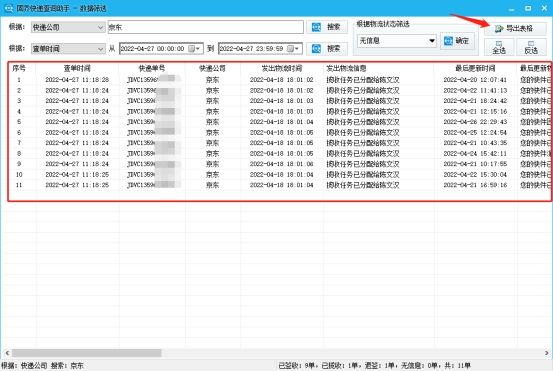This screenshot has height=371, width=553.
Task: Click the 反选 invert selection button
Action: pyautogui.click(x=531, y=47)
